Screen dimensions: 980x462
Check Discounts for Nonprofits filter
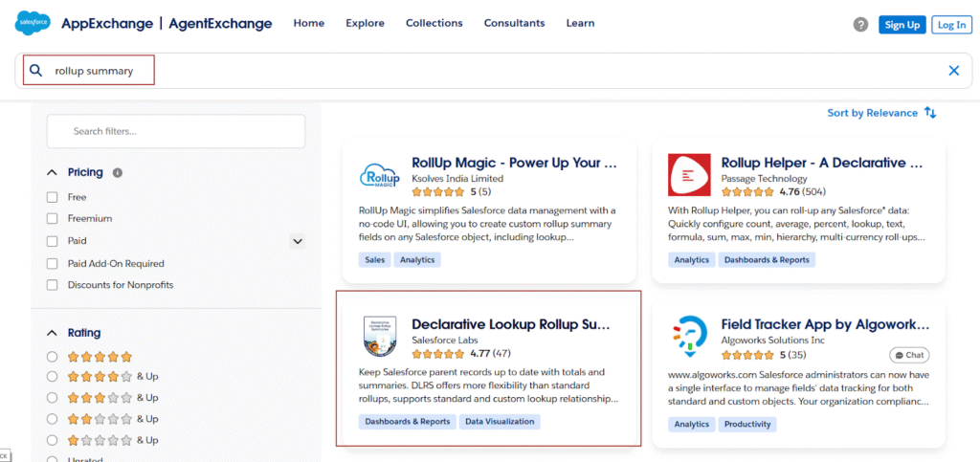(52, 285)
